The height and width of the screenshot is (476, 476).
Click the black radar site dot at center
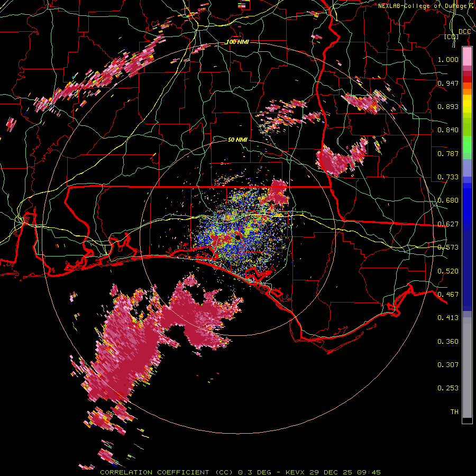pyautogui.click(x=237, y=237)
